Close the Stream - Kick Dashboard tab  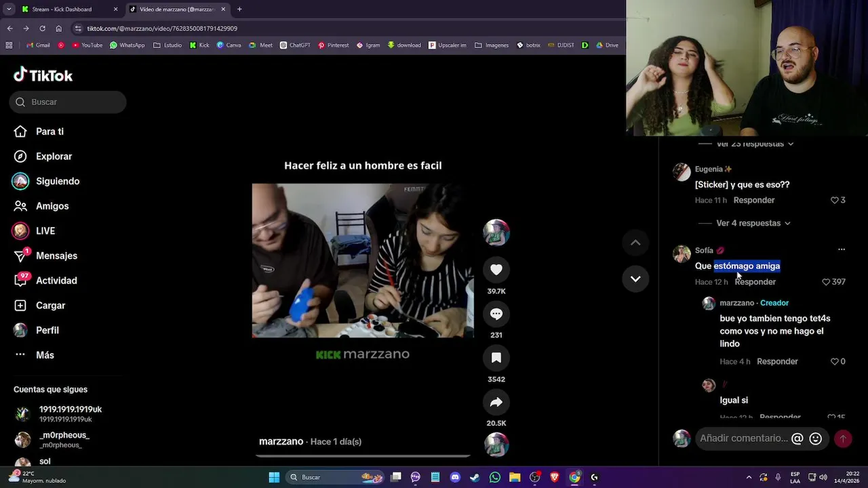coord(115,9)
